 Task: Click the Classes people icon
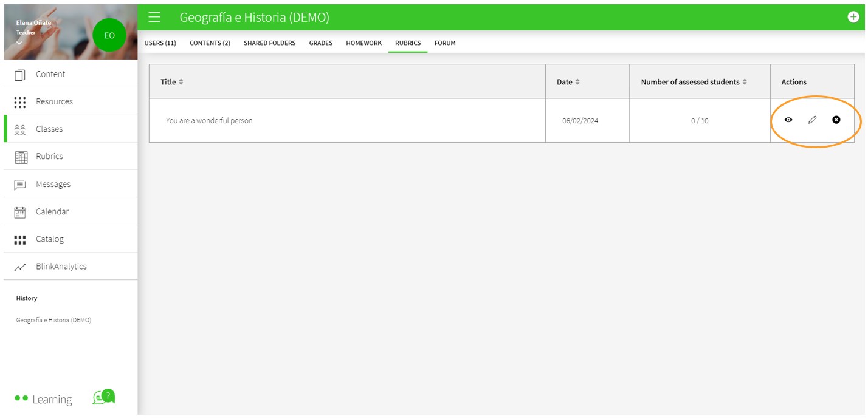click(20, 129)
